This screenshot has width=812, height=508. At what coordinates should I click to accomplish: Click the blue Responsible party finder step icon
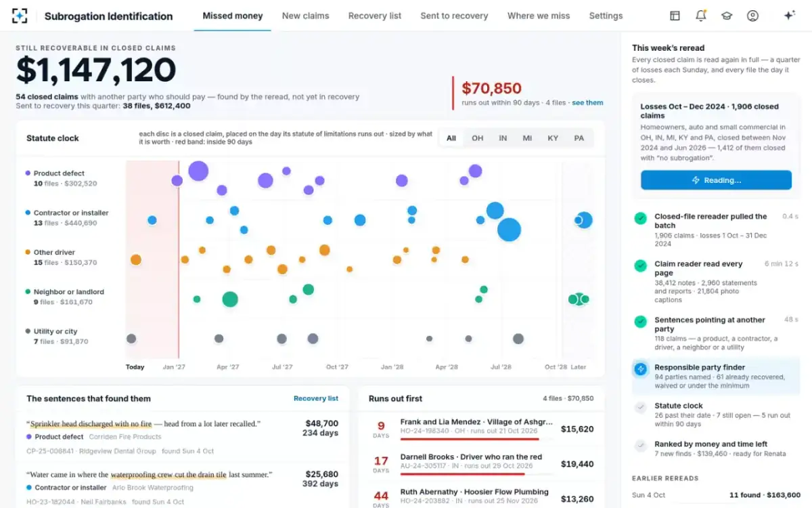640,369
